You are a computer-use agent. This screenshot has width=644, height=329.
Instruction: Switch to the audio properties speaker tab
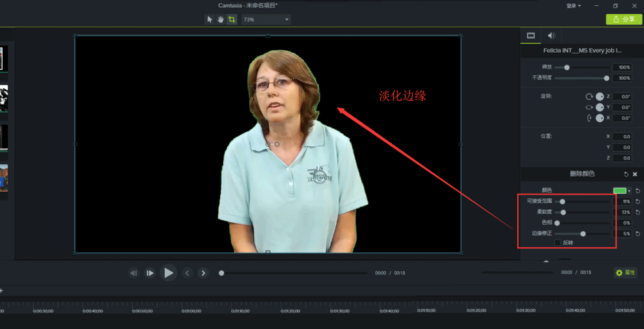552,36
